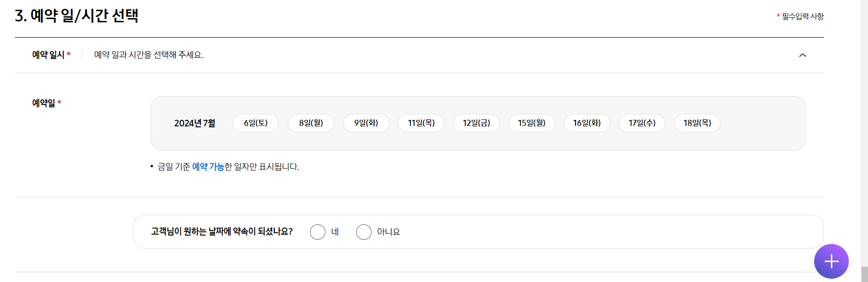
Task: Choose the 17일(수) date chip
Action: 642,123
